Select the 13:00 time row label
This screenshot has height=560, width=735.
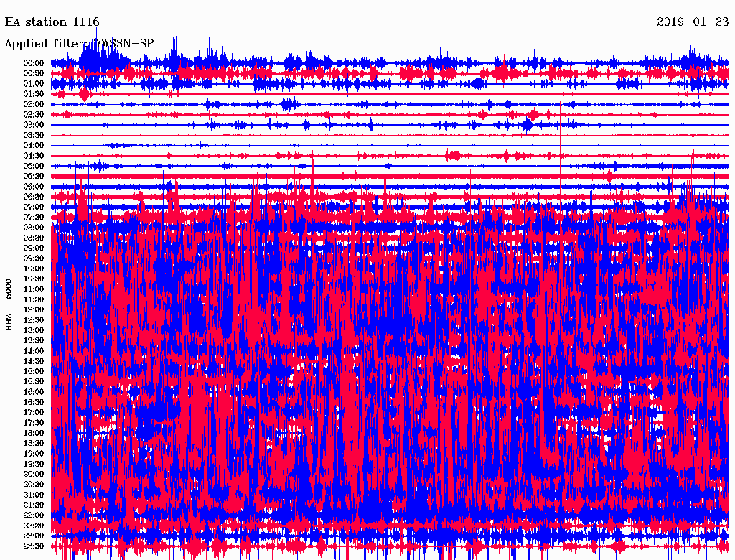[34, 331]
